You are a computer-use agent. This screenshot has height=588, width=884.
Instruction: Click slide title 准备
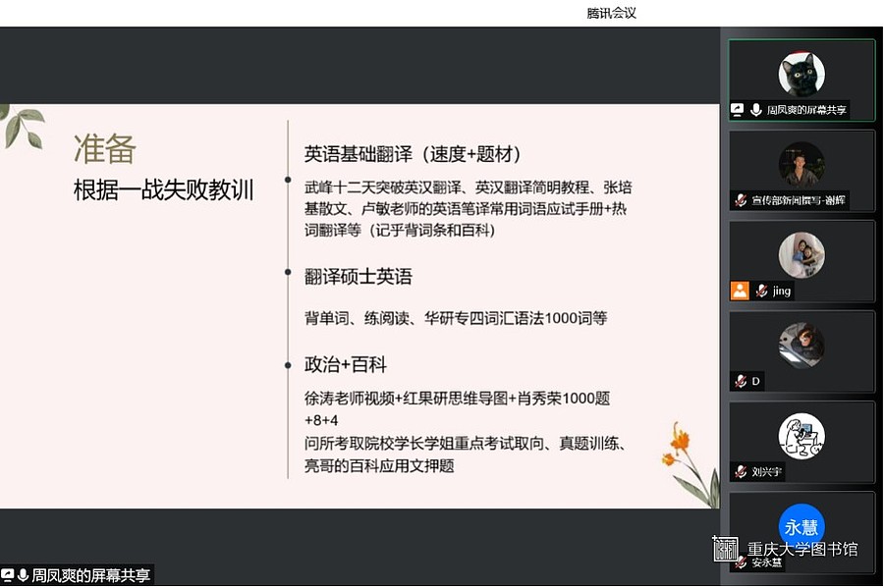coord(105,148)
